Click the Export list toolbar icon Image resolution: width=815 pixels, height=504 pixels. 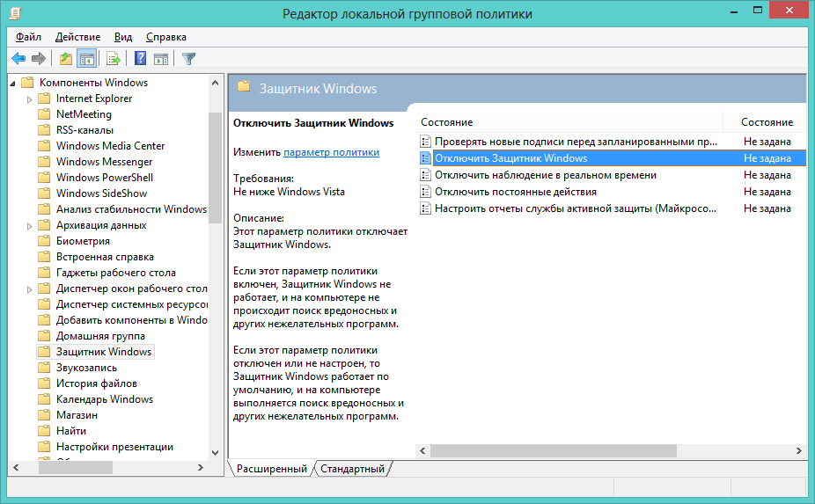point(114,59)
